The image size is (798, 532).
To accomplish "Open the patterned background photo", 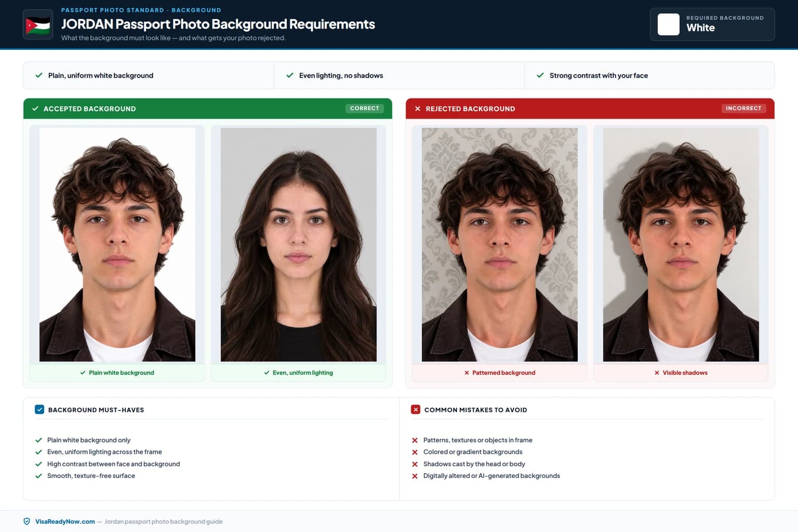I will pyautogui.click(x=500, y=245).
